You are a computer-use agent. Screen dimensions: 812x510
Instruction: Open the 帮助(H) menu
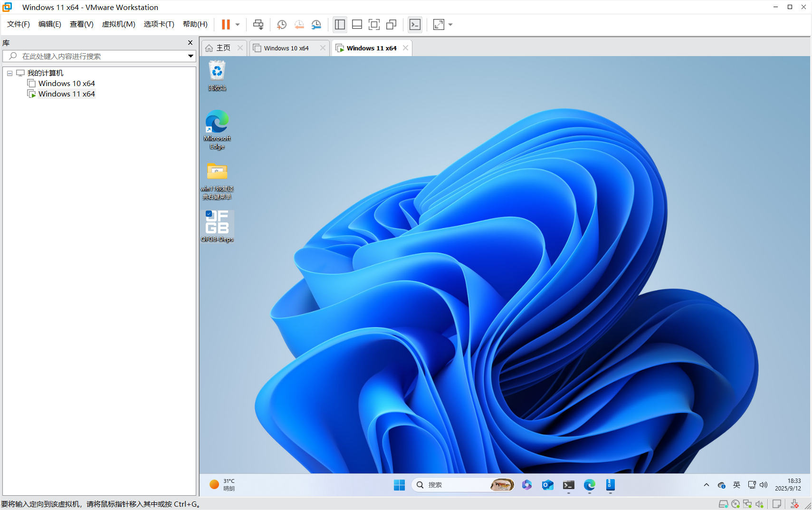[195, 24]
